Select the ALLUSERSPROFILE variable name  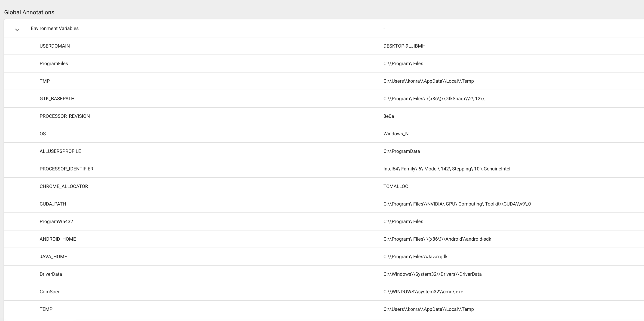point(60,151)
